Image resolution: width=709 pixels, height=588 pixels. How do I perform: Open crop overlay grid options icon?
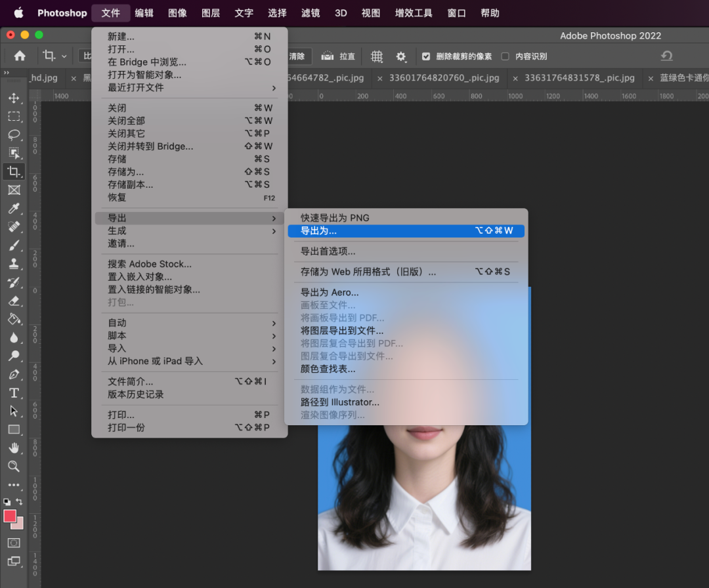point(377,56)
